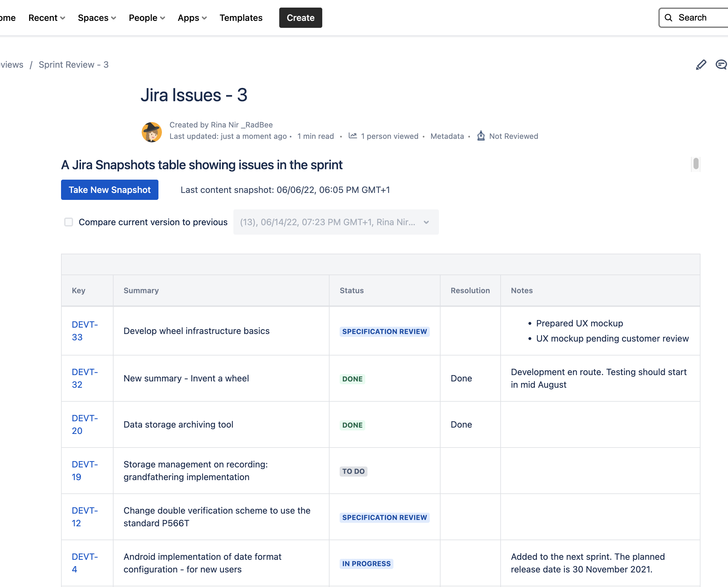The width and height of the screenshot is (728, 587).
Task: Open issue DEVT-20
Action: [x=84, y=424]
